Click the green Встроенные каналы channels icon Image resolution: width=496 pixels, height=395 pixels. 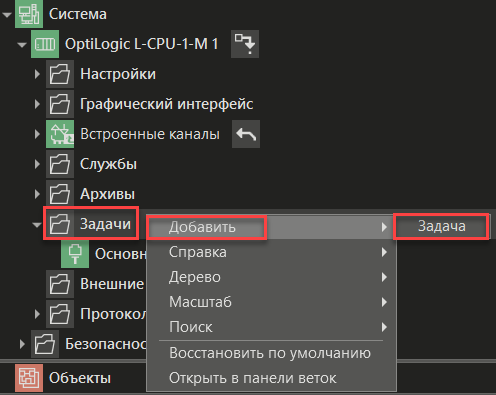pos(60,134)
